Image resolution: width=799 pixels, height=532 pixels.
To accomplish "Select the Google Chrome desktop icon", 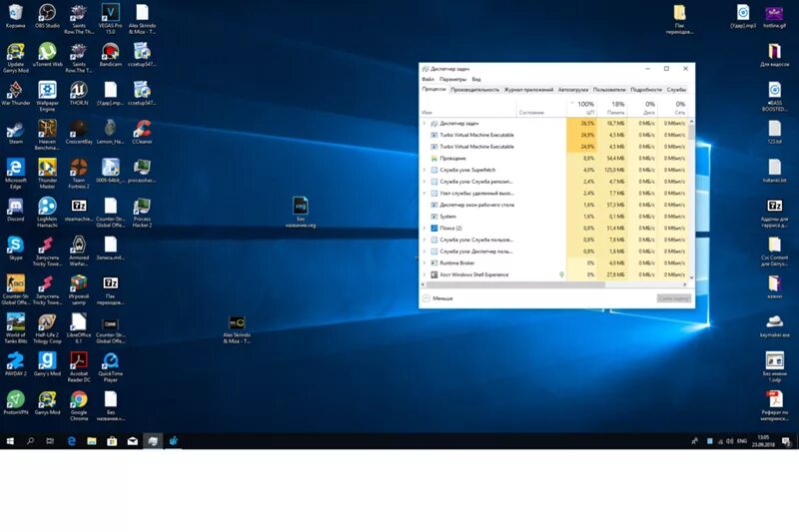I will point(79,406).
